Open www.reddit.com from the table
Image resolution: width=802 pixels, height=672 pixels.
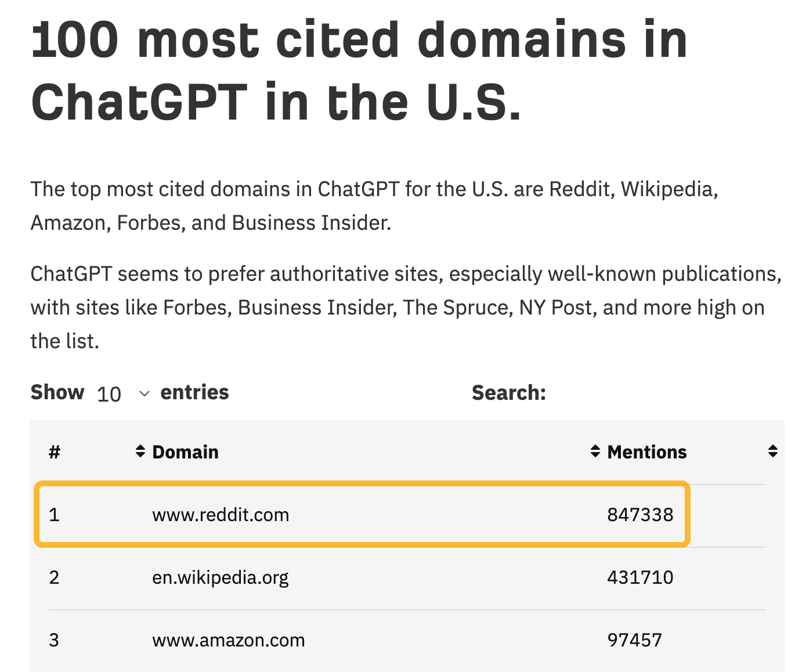(x=221, y=514)
